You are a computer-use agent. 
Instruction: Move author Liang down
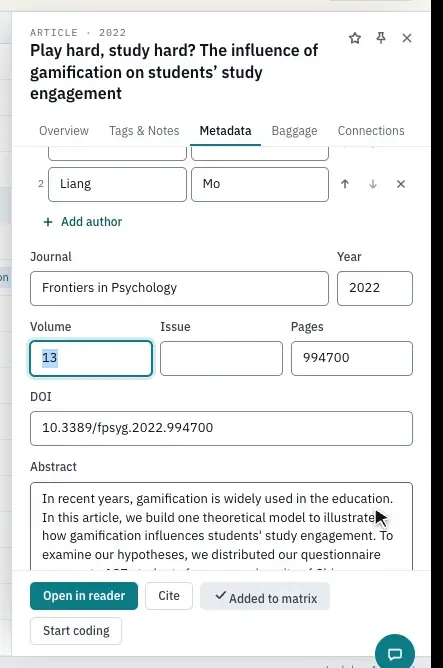(x=373, y=184)
